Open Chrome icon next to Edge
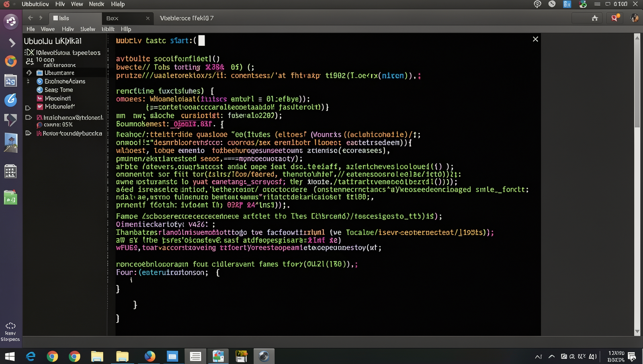 52,356
